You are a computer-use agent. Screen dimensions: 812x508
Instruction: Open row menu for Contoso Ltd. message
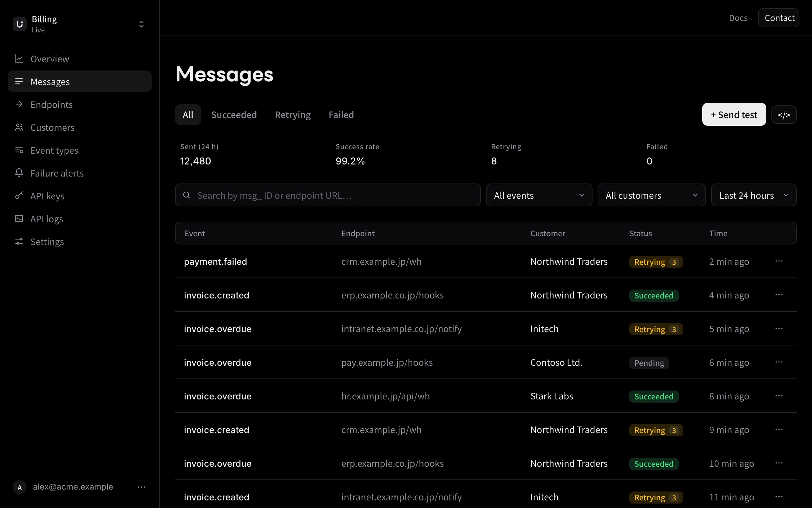[x=779, y=362]
